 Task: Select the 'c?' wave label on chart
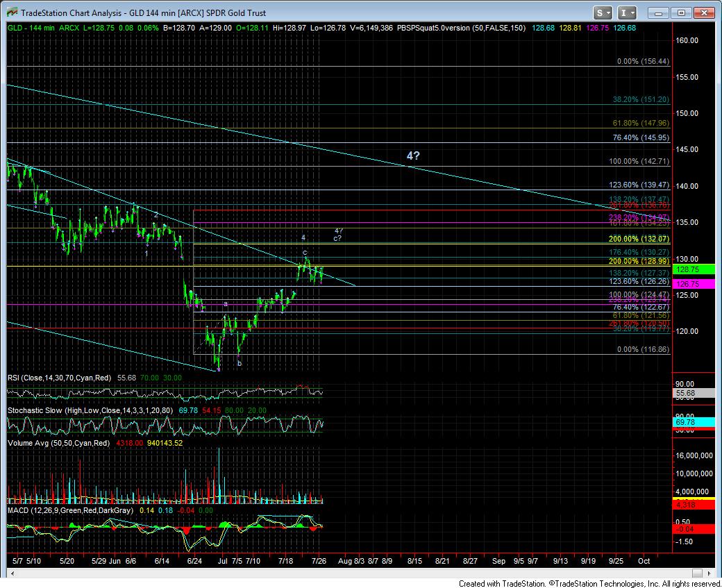337,239
